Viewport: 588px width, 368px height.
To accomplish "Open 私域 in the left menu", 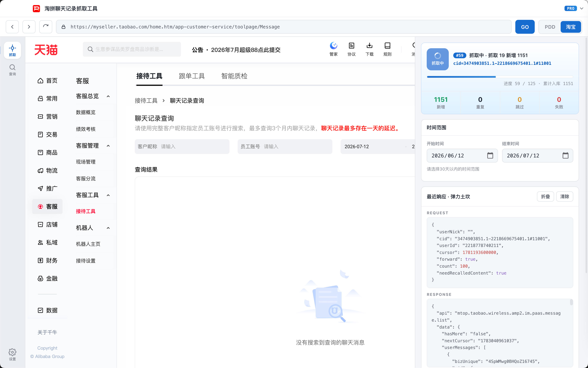I will tap(47, 242).
